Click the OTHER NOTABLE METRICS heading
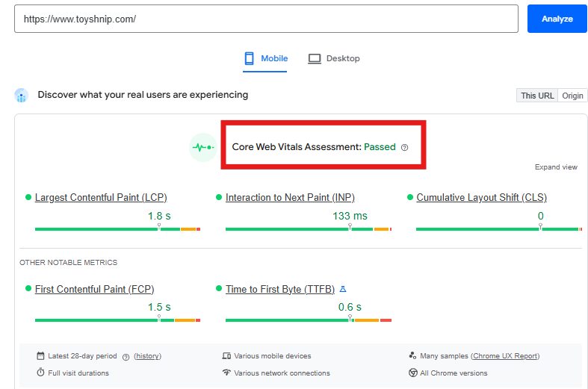588x389 pixels. pyautogui.click(x=68, y=263)
